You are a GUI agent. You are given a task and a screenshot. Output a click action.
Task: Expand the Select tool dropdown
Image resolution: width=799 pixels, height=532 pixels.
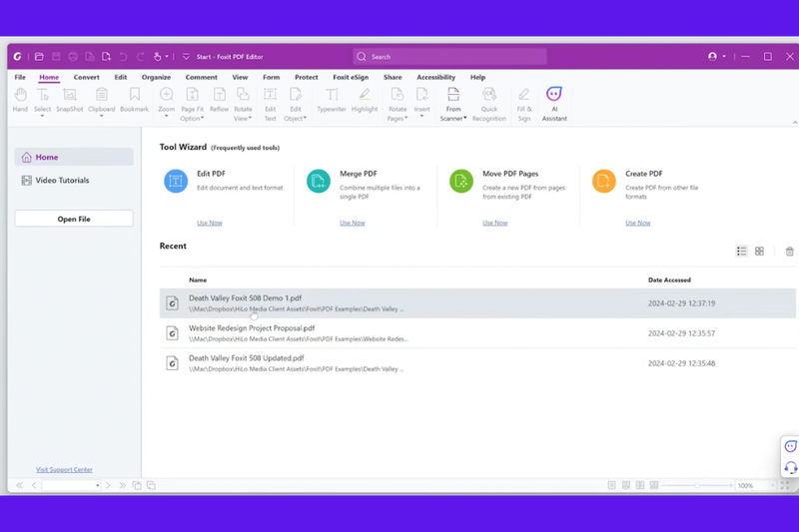[42, 117]
